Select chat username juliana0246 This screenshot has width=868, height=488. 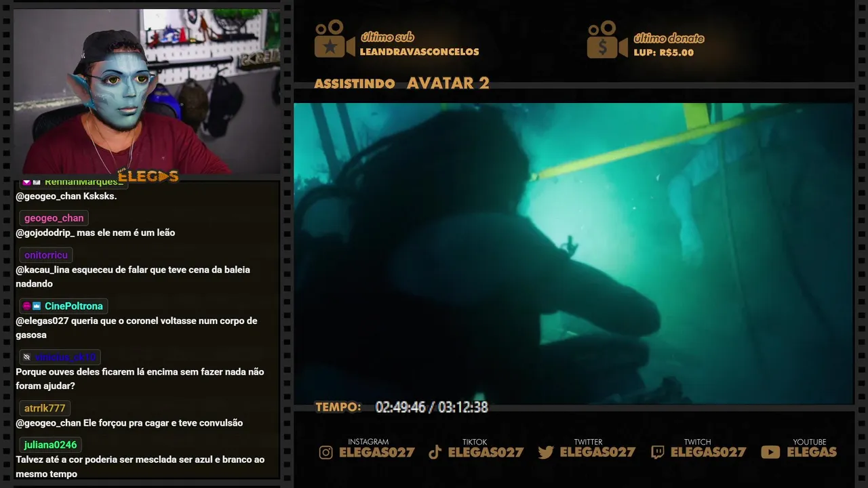pos(51,445)
